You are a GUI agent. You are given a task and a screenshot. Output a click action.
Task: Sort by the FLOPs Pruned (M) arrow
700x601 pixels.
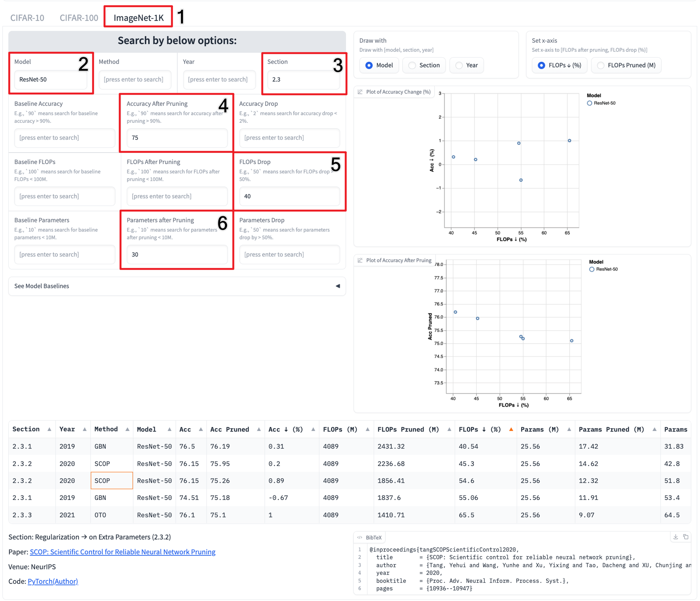(449, 429)
